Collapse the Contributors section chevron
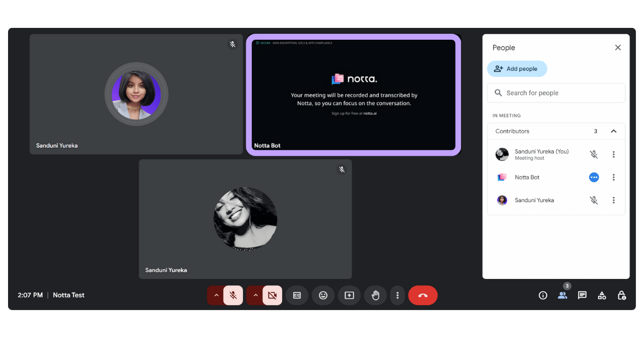 [613, 131]
